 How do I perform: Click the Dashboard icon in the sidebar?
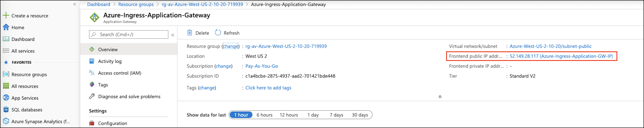pos(6,39)
